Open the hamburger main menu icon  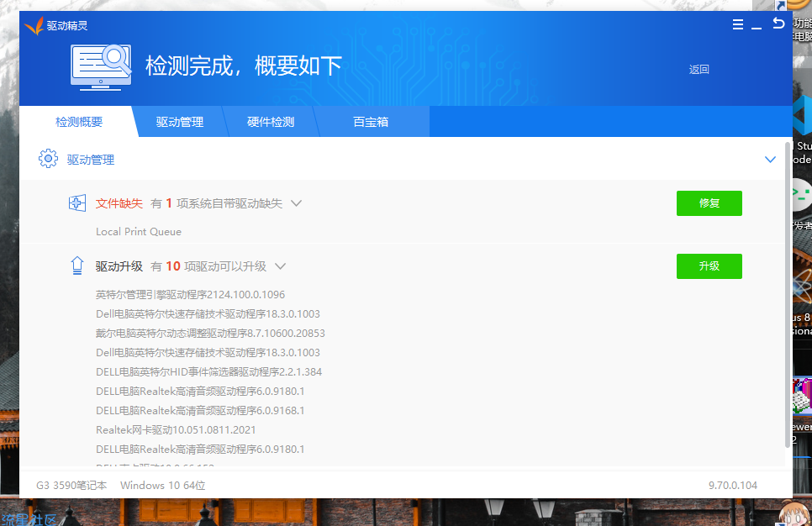[738, 24]
